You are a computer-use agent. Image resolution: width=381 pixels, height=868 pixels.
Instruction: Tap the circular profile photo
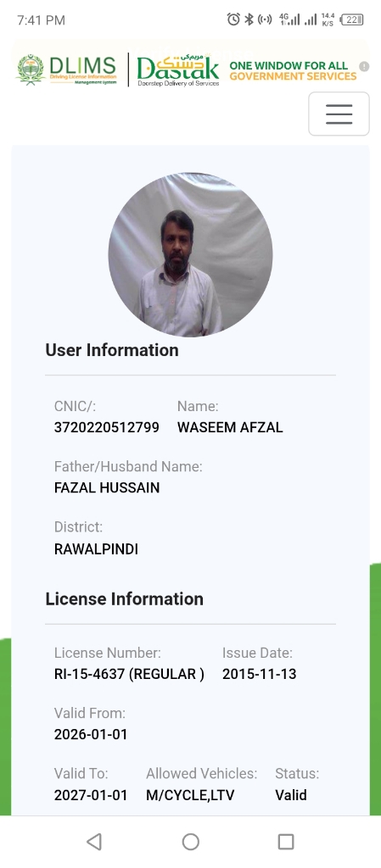coord(190,254)
